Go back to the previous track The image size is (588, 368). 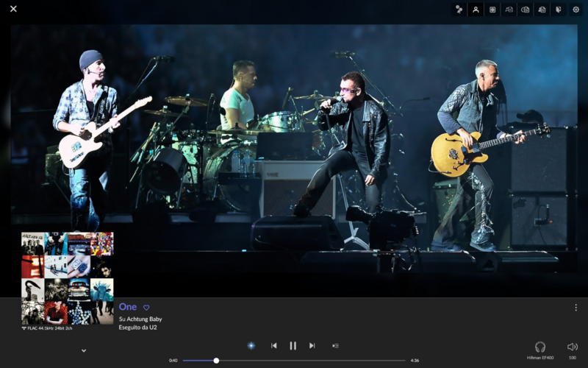[273, 346]
